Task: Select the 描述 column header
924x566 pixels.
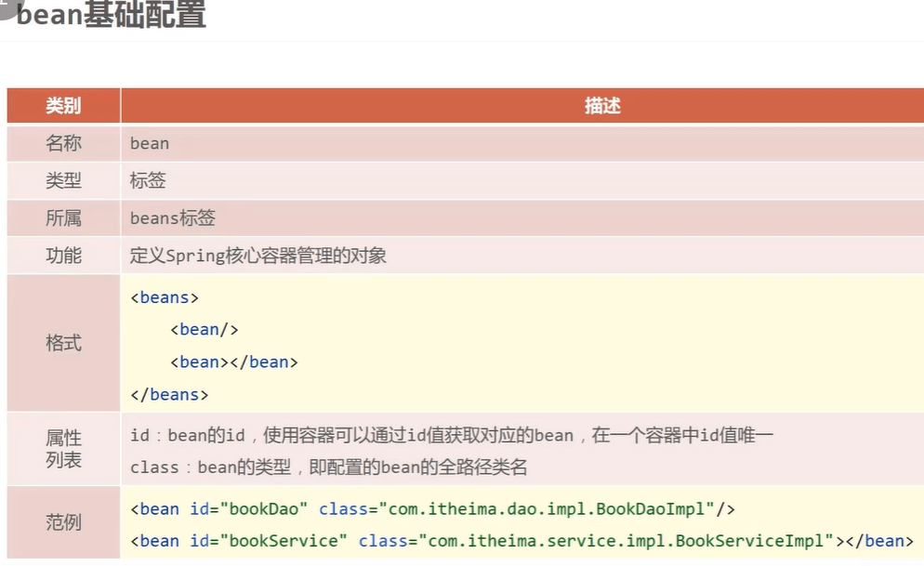Action: pyautogui.click(x=602, y=106)
